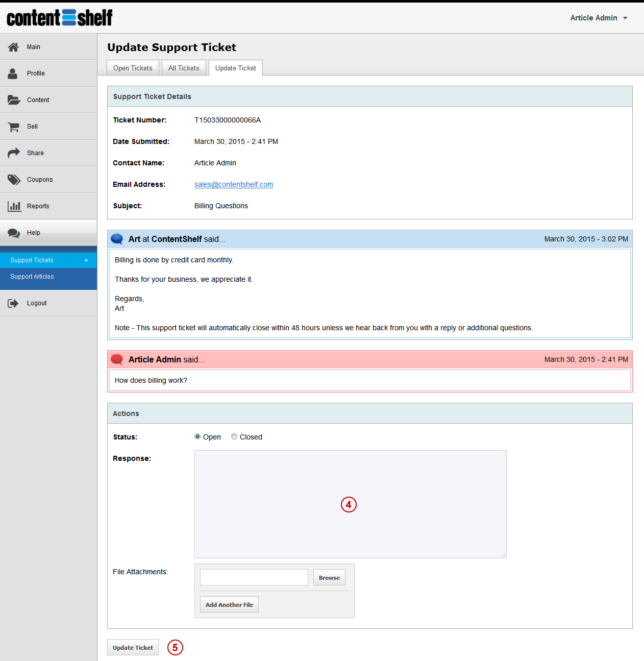Click the Update Ticket submit button
The width and height of the screenshot is (644, 661).
click(x=133, y=647)
